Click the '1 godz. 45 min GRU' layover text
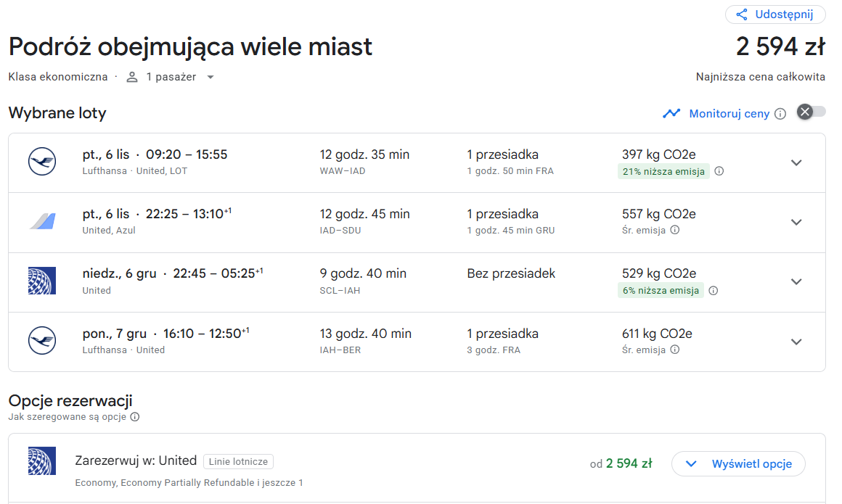842x504 pixels. (x=511, y=231)
